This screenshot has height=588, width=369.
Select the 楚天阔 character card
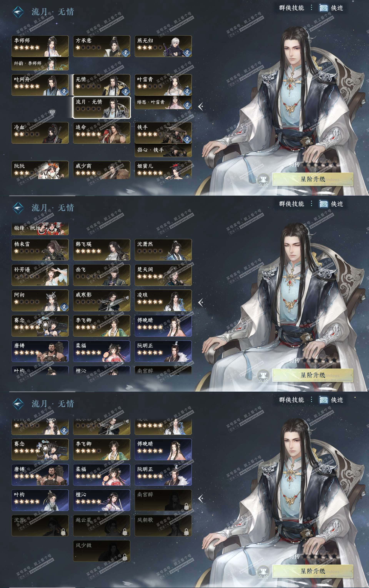pyautogui.click(x=163, y=275)
